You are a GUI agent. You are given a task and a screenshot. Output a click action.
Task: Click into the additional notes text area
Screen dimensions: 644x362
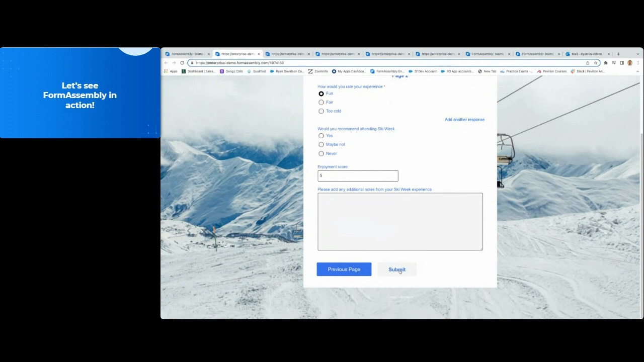(x=400, y=221)
